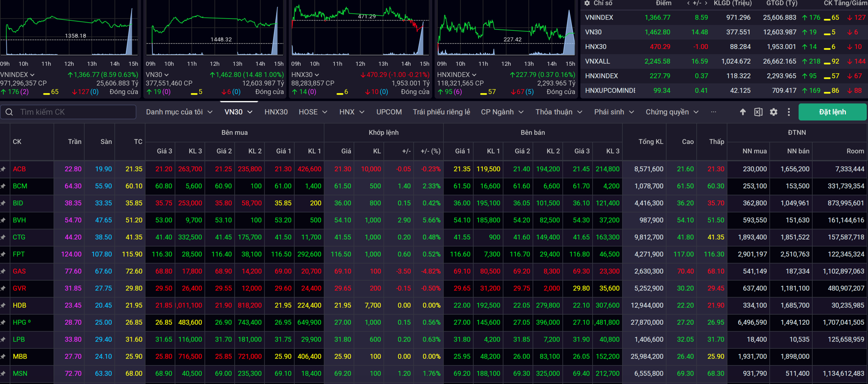This screenshot has width=868, height=384.
Task: Sort by the Trần column header
Action: pos(75,142)
